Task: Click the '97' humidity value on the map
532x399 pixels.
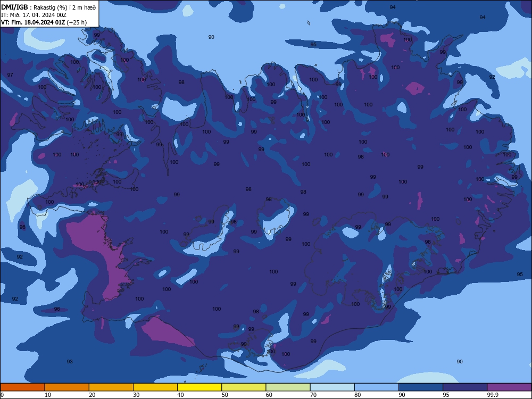Action: click(x=10, y=74)
